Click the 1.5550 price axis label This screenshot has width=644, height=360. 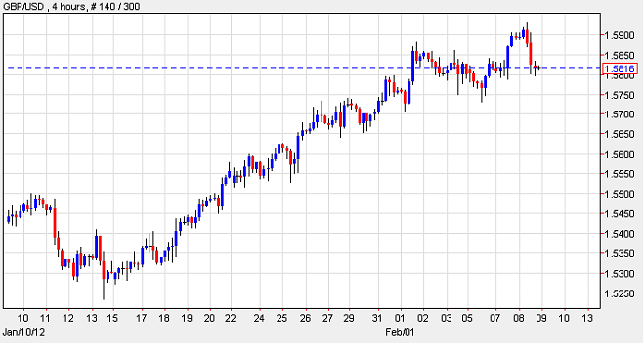(x=620, y=174)
